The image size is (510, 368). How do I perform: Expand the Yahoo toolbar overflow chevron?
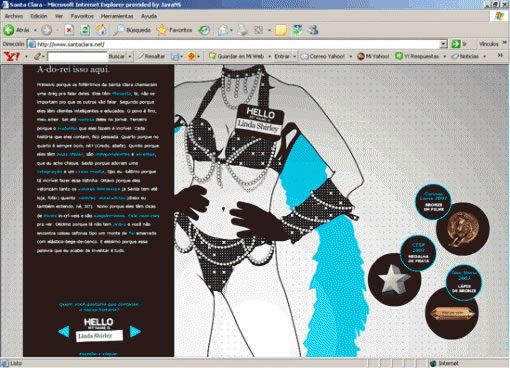click(x=500, y=55)
